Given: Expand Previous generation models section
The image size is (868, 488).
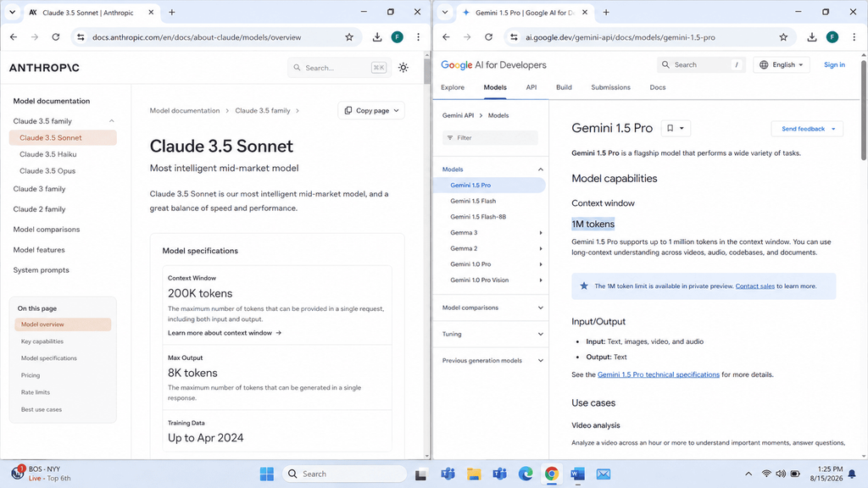Looking at the screenshot, I should [540, 361].
